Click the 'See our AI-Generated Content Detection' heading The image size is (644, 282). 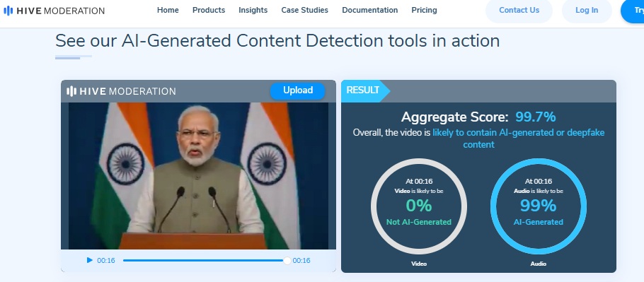tap(277, 41)
